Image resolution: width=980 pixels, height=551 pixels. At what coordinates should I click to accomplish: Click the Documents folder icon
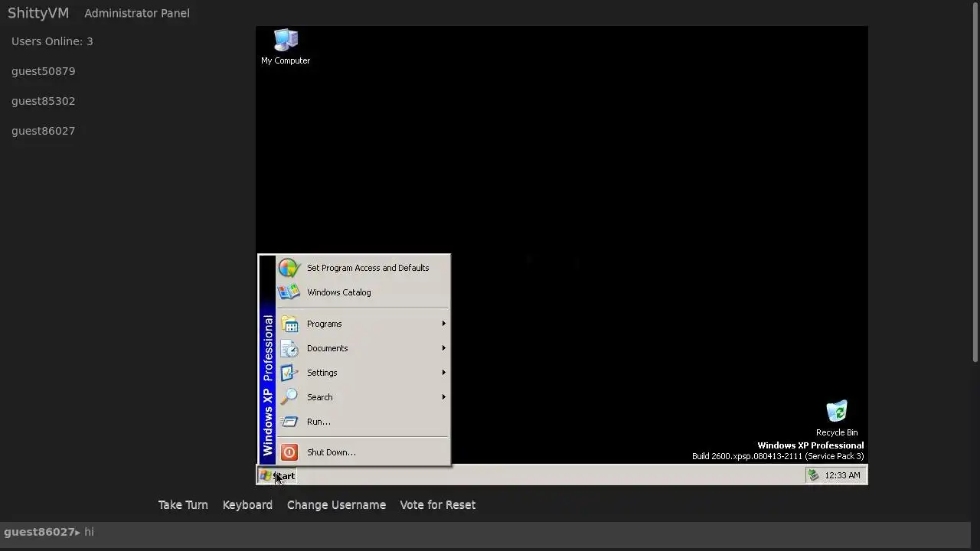point(289,348)
